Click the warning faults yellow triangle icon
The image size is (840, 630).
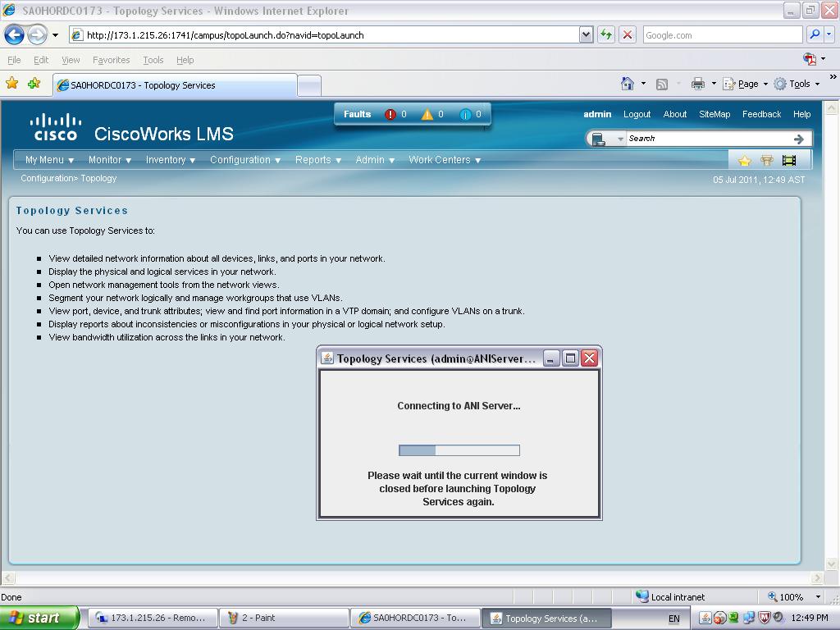coord(427,114)
